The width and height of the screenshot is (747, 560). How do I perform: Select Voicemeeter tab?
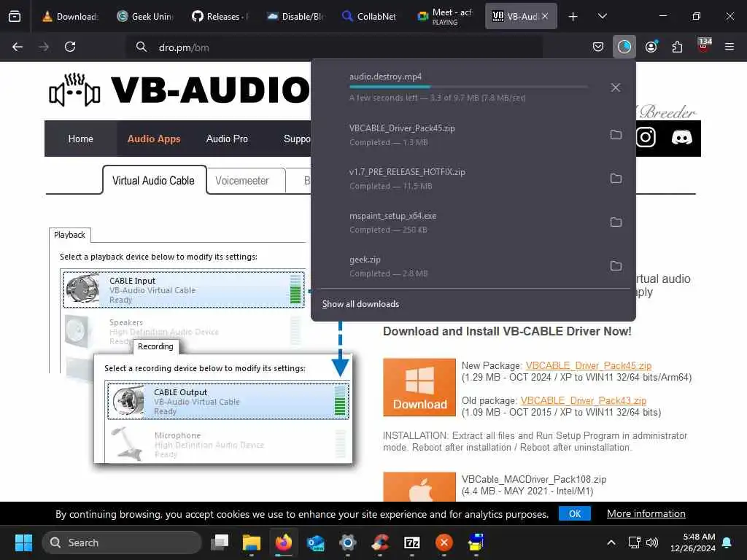[x=242, y=181]
